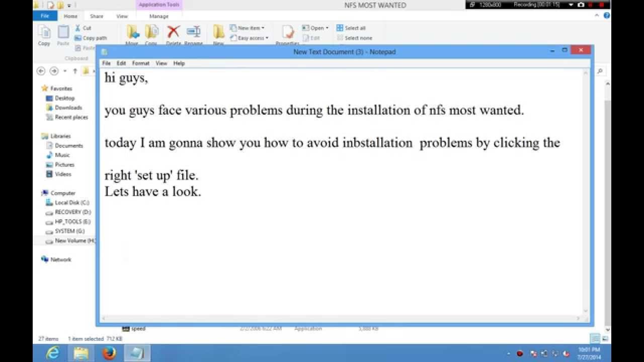The width and height of the screenshot is (644, 362).
Task: Open the Videos library
Action: [x=58, y=174]
